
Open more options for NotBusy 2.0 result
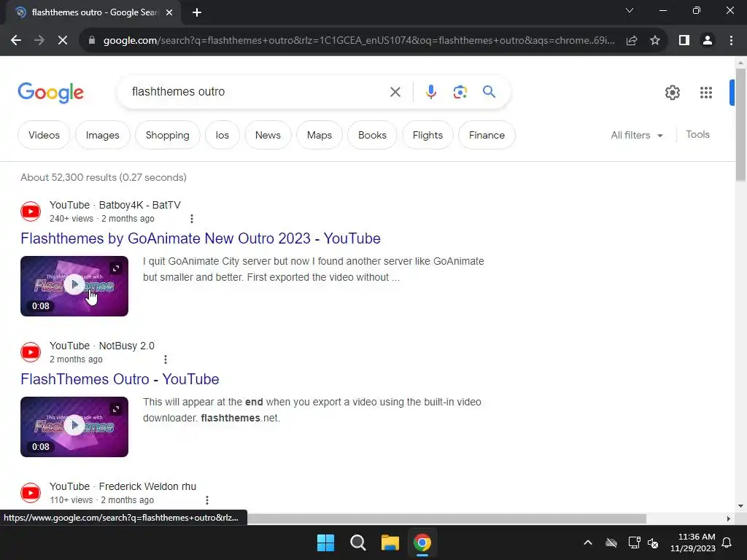coord(166,359)
